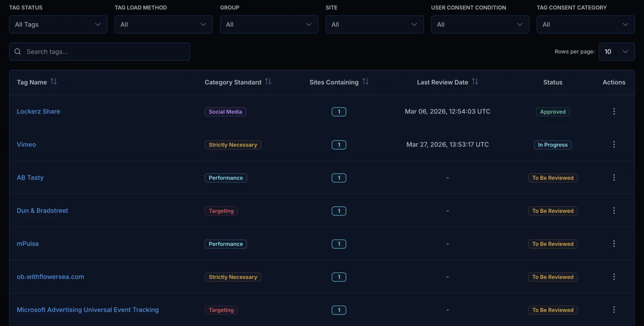
Task: Click Targeting badge for Microsoft Advertising row
Action: (x=221, y=310)
